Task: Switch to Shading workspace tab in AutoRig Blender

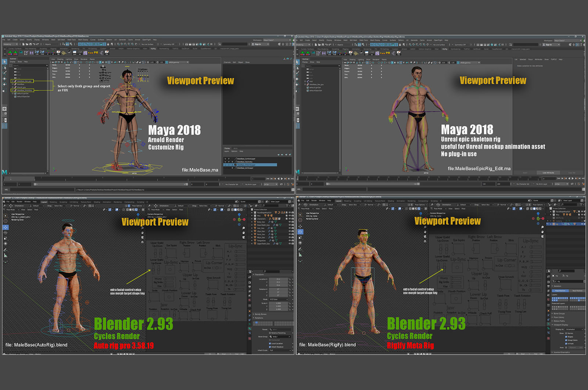Action: pos(97,202)
